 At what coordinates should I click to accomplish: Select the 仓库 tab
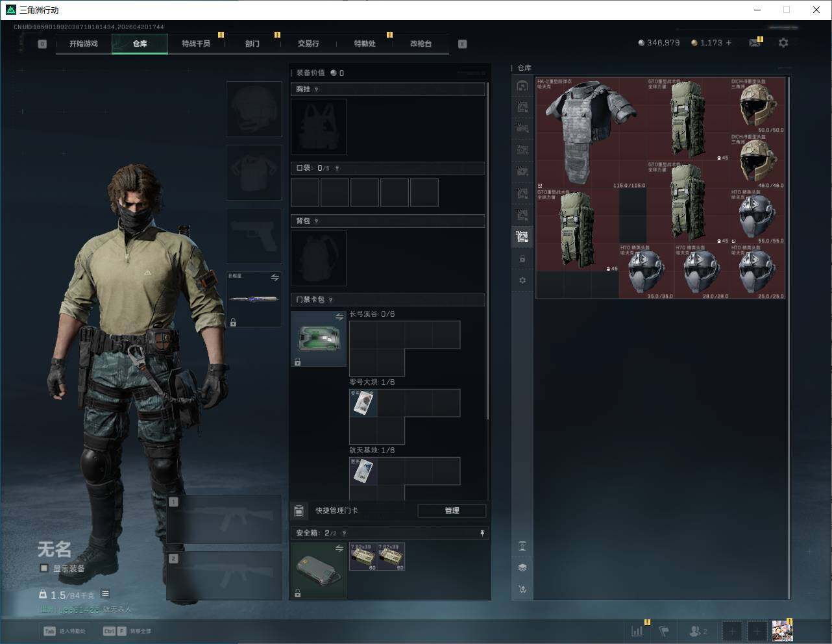tap(140, 43)
